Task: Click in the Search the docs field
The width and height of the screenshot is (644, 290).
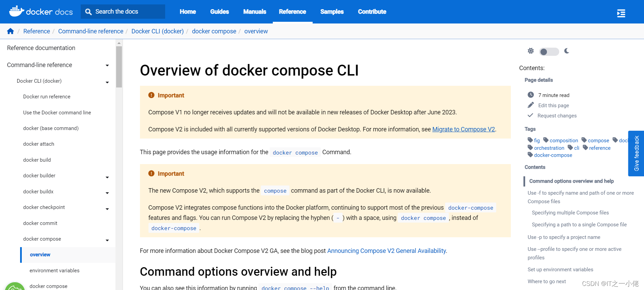Action: [123, 12]
